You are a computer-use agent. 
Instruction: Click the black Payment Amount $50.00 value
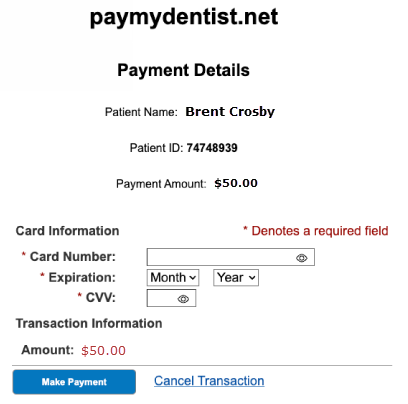[236, 183]
